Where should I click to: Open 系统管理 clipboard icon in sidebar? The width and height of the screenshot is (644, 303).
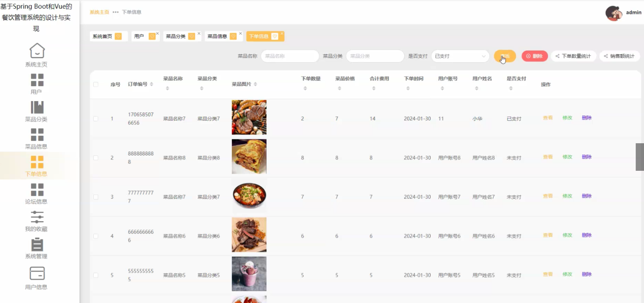(x=37, y=244)
